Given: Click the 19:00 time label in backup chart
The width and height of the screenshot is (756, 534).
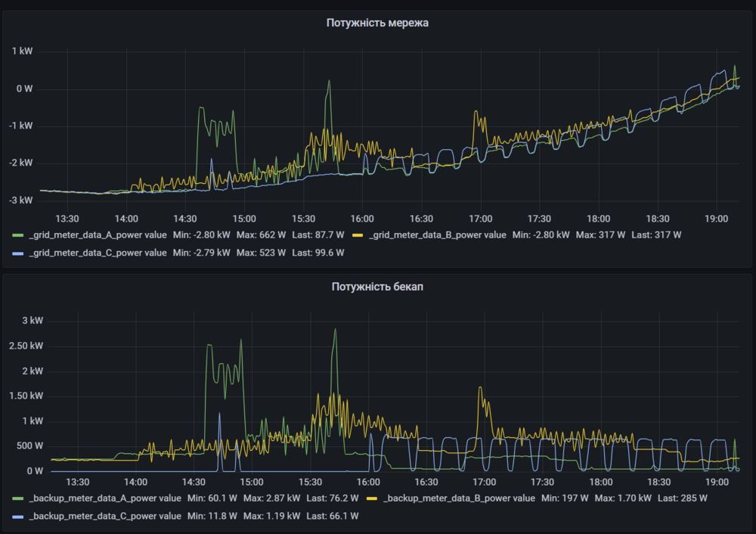Looking at the screenshot, I should click(717, 482).
